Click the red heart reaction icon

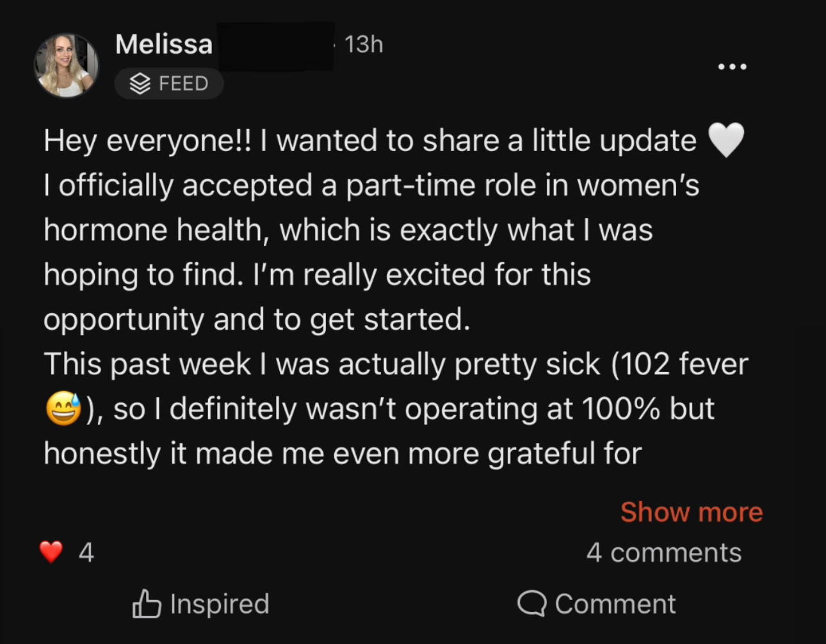[x=51, y=551]
